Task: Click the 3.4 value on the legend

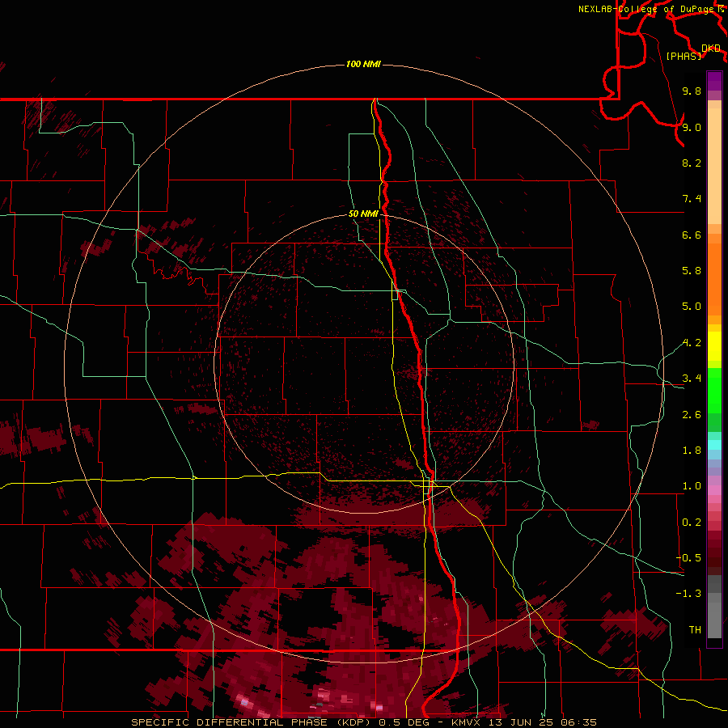Action: tap(692, 379)
